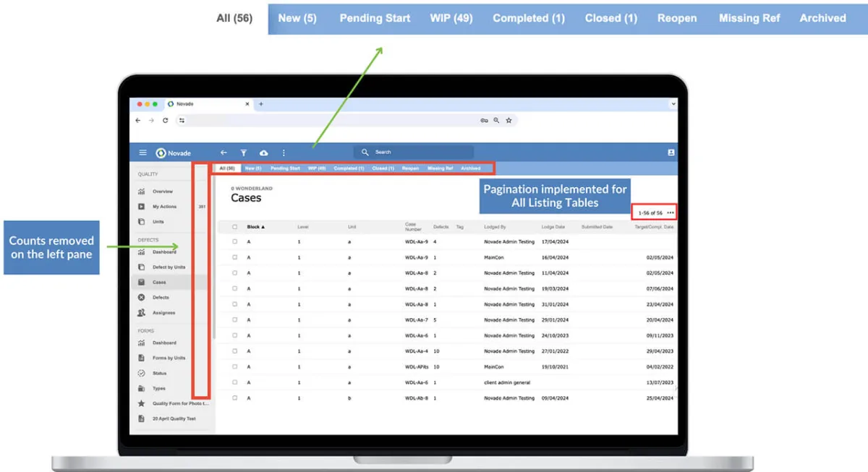Open the filter funnel icon
The height and width of the screenshot is (472, 868).
click(244, 153)
